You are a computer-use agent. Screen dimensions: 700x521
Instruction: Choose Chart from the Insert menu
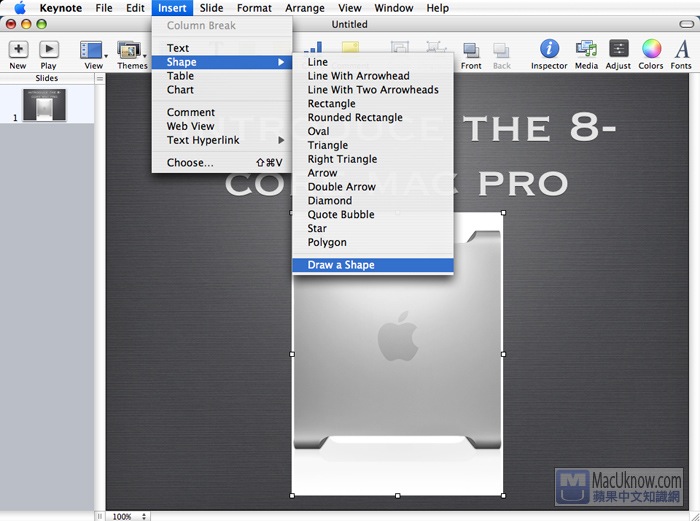(222, 90)
